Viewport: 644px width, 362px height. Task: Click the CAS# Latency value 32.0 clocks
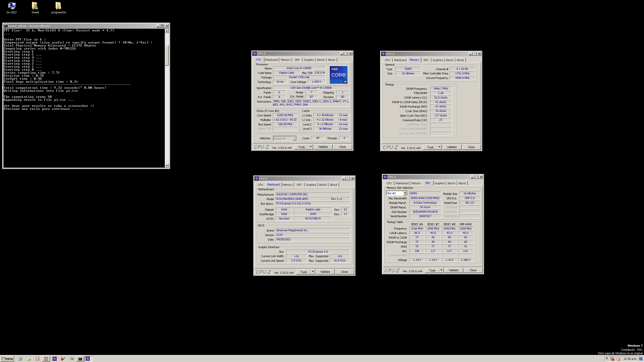(441, 98)
